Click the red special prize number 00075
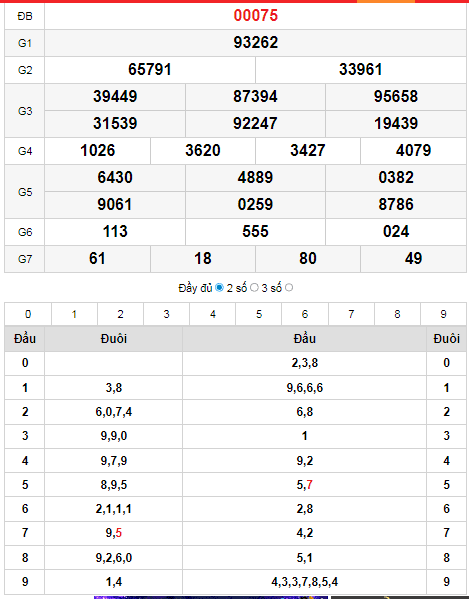 (256, 16)
